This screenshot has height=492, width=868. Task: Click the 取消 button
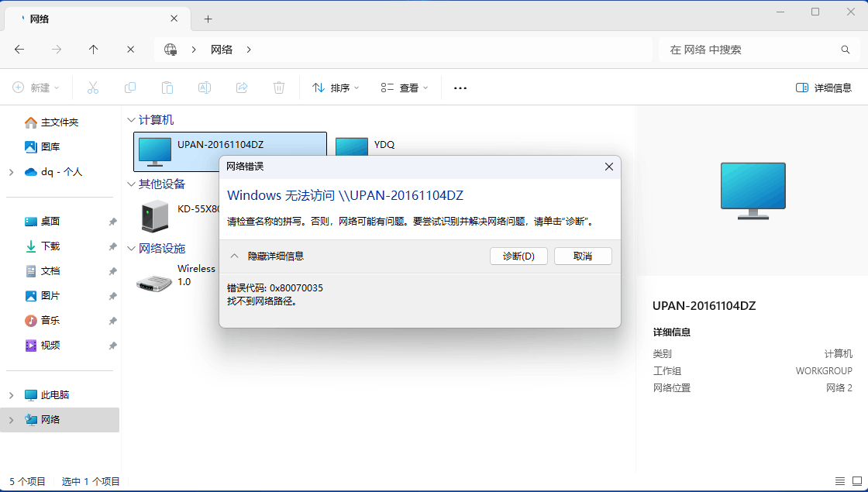pyautogui.click(x=583, y=256)
